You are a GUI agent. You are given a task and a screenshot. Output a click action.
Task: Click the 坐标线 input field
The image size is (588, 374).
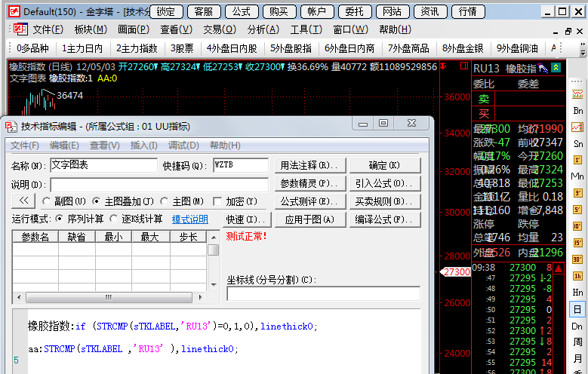(323, 293)
